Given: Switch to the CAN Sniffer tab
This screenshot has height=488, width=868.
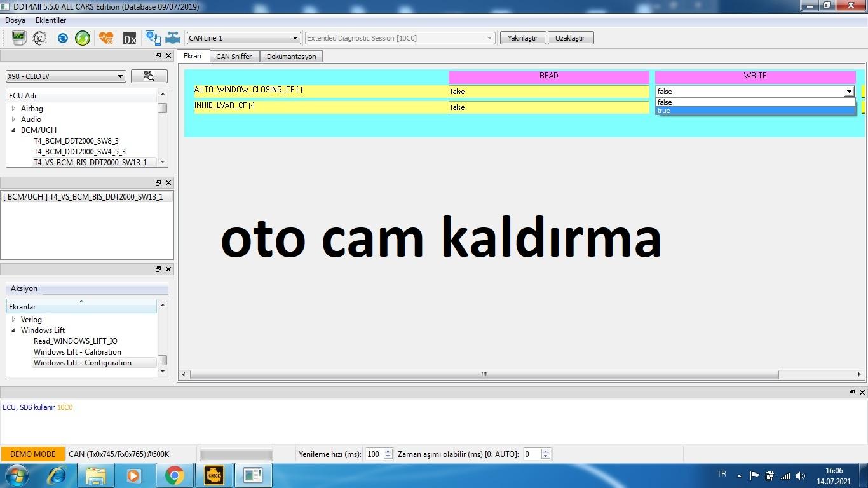Looking at the screenshot, I should pyautogui.click(x=234, y=57).
